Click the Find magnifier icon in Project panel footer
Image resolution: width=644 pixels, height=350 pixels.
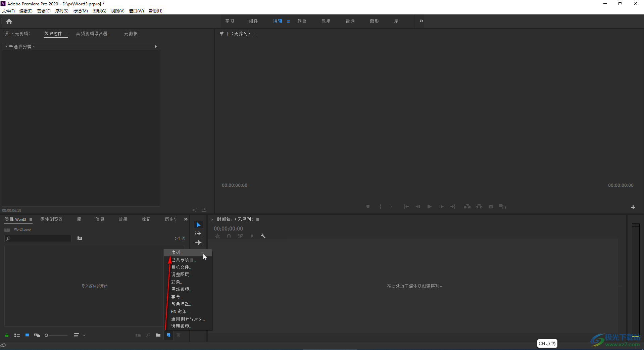[x=148, y=335]
